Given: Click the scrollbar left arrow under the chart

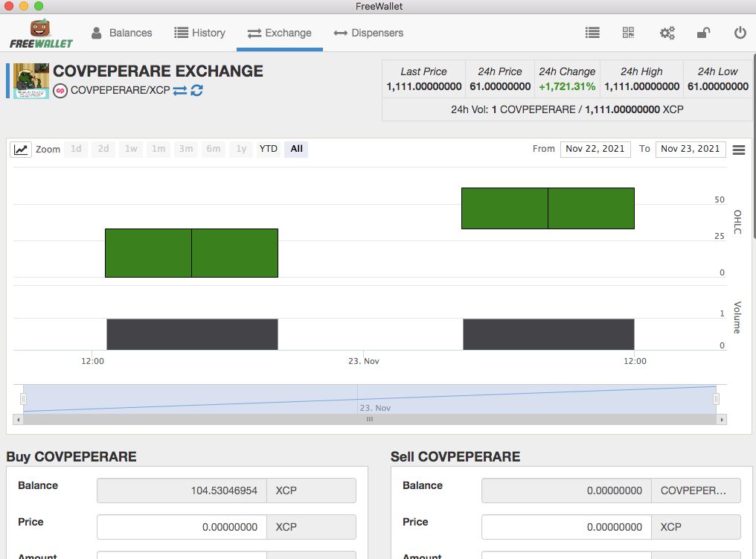Looking at the screenshot, I should point(19,420).
